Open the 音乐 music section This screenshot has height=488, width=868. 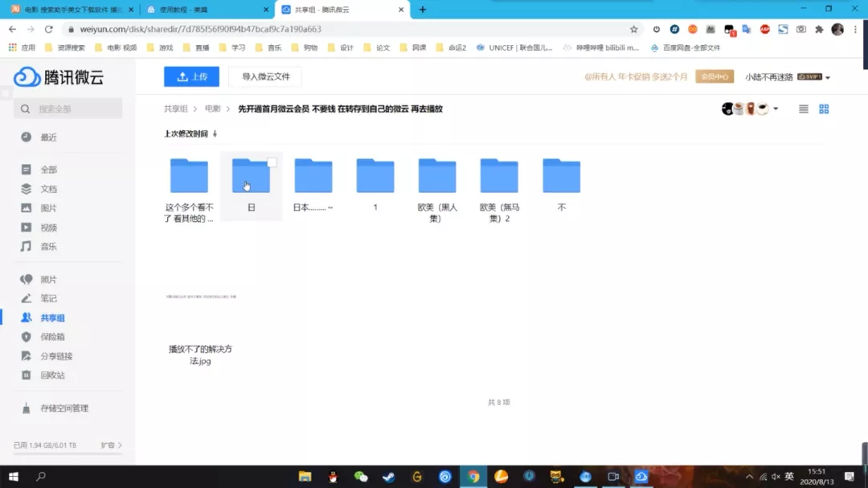point(48,247)
